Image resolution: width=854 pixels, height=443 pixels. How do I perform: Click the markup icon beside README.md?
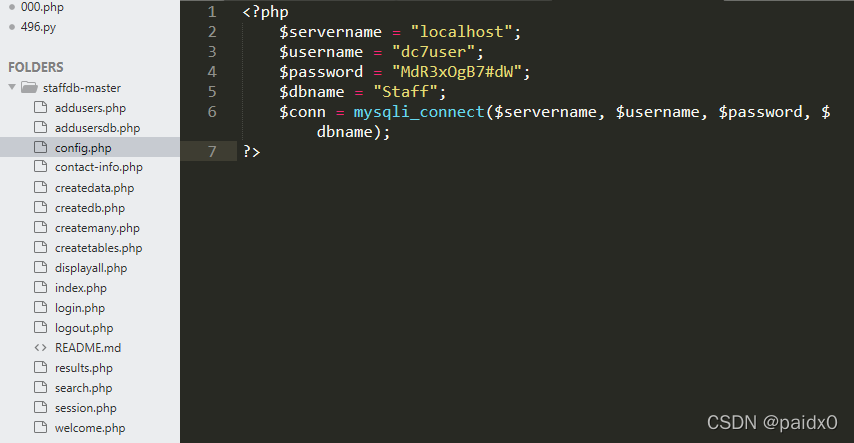click(x=40, y=348)
